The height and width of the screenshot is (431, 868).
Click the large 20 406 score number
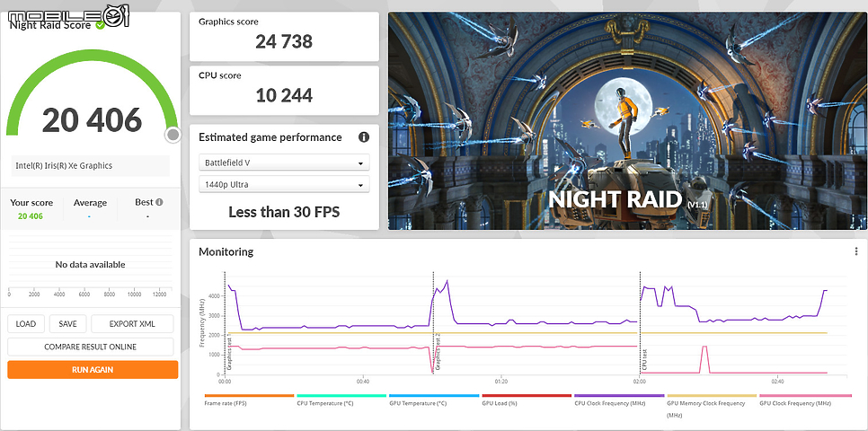pyautogui.click(x=92, y=119)
